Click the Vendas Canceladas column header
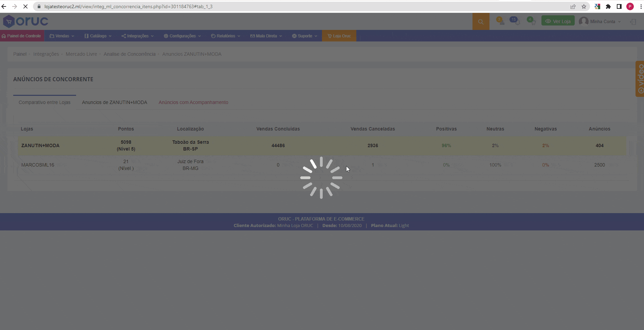644x330 pixels. [x=373, y=129]
